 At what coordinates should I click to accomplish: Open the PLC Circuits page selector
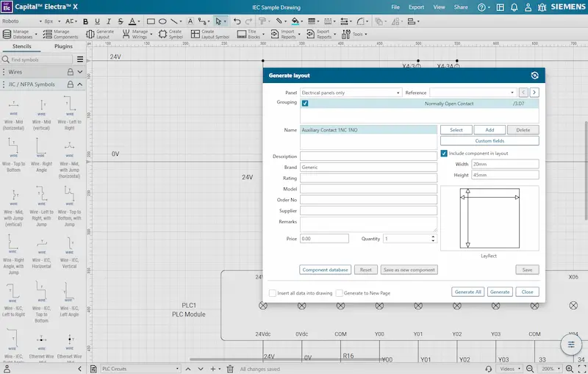point(140,368)
